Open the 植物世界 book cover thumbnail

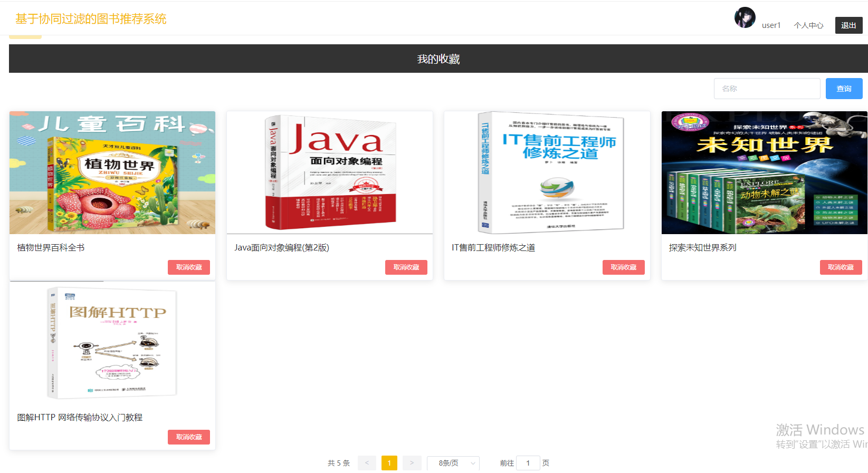(112, 172)
